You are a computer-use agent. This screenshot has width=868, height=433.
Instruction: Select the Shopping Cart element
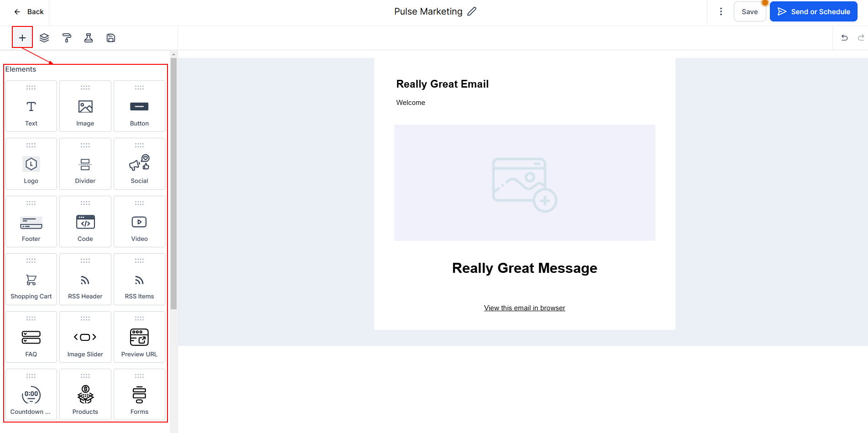pos(31,279)
